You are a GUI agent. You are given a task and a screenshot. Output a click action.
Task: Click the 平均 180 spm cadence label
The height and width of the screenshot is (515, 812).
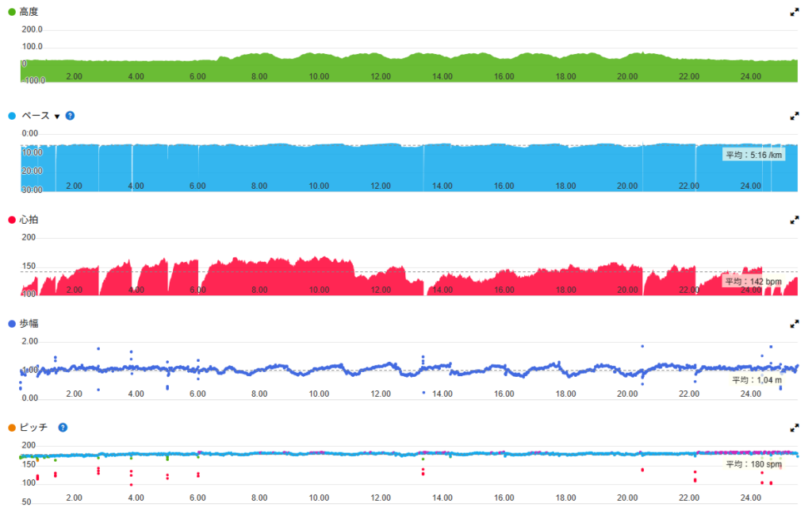click(x=753, y=464)
